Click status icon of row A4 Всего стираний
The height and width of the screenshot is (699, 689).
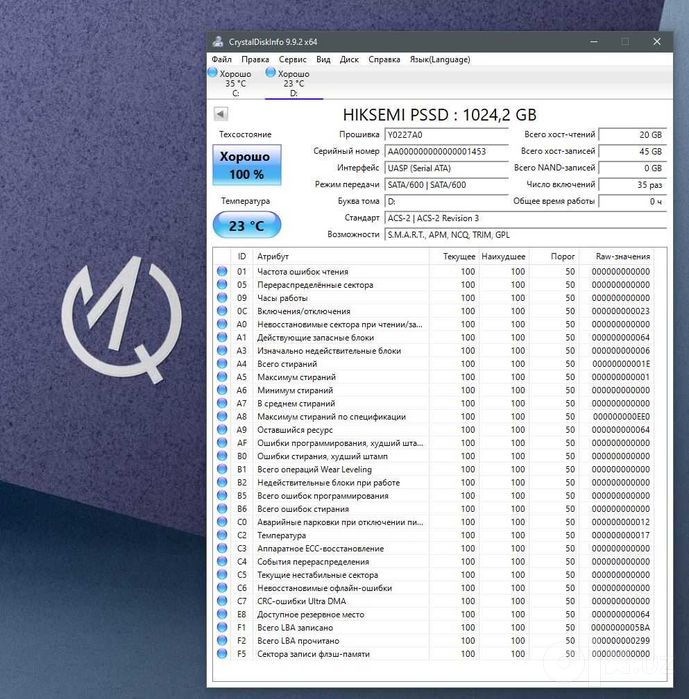[x=222, y=363]
